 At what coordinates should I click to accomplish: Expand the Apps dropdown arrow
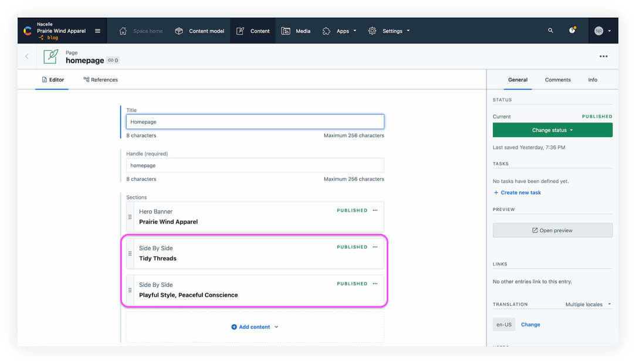[x=355, y=31]
